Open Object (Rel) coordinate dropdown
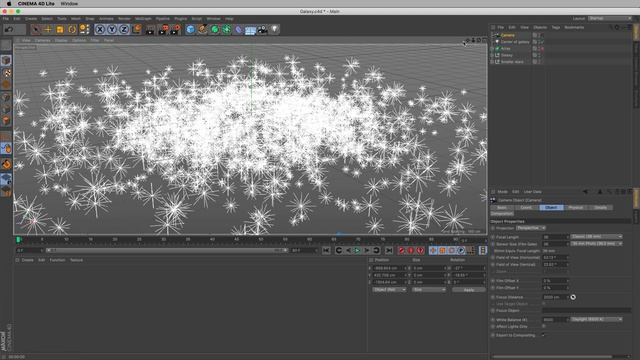 tap(389, 290)
